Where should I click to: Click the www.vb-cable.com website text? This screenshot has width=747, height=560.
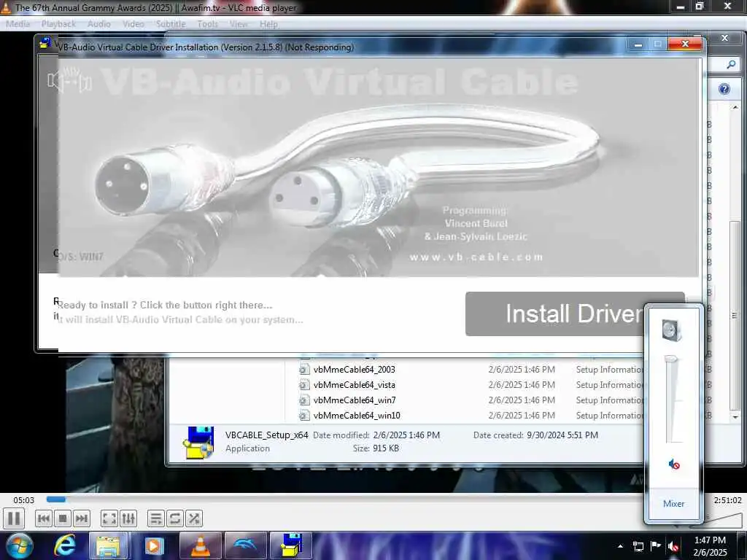(x=476, y=257)
